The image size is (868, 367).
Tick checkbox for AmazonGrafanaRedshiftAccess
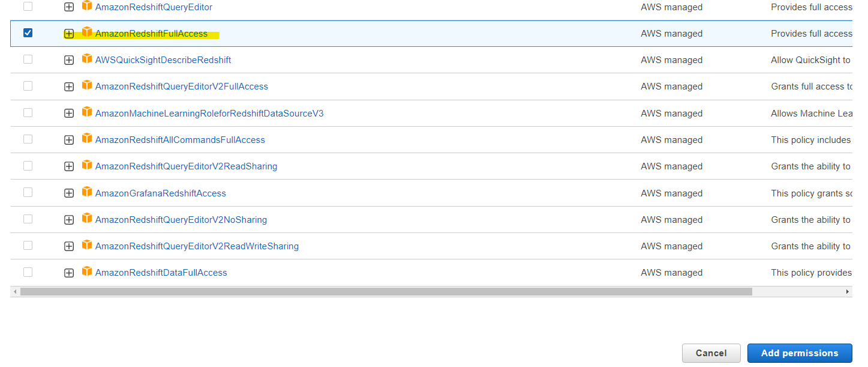[x=28, y=192]
